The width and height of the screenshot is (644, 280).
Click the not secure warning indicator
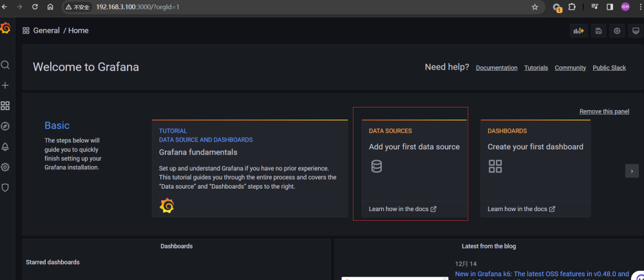click(77, 7)
